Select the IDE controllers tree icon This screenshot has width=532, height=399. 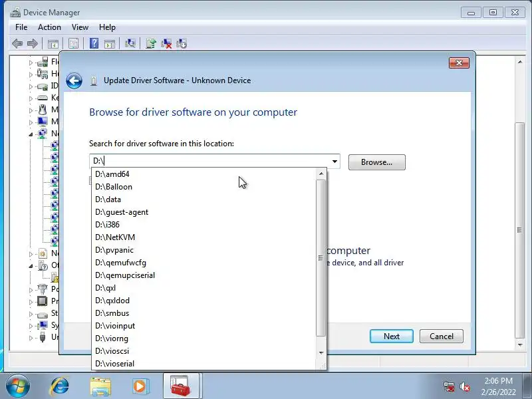click(43, 86)
